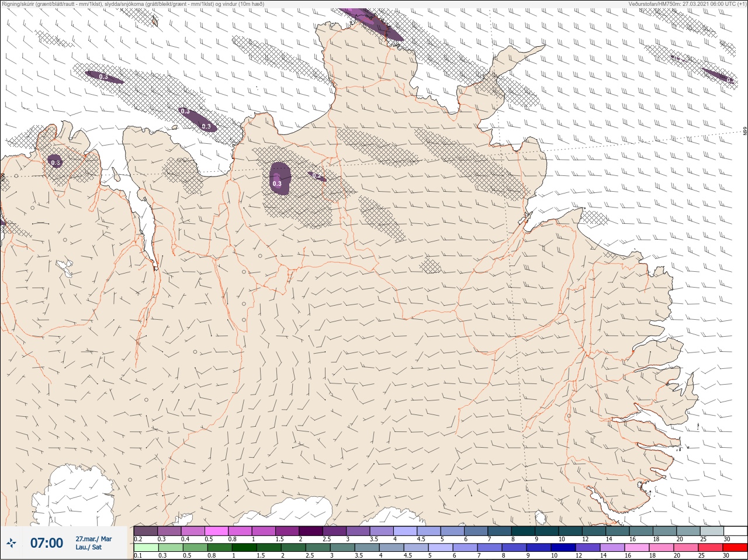748x560 pixels.
Task: Click the '4.5' label under rain scale
Action: tap(408, 556)
